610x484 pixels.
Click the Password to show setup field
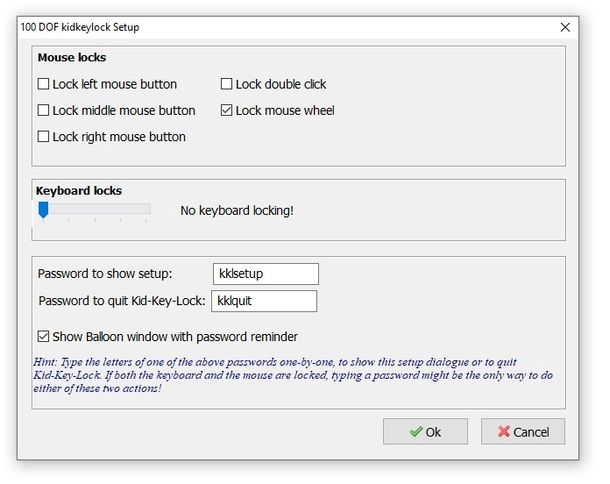[x=266, y=274]
